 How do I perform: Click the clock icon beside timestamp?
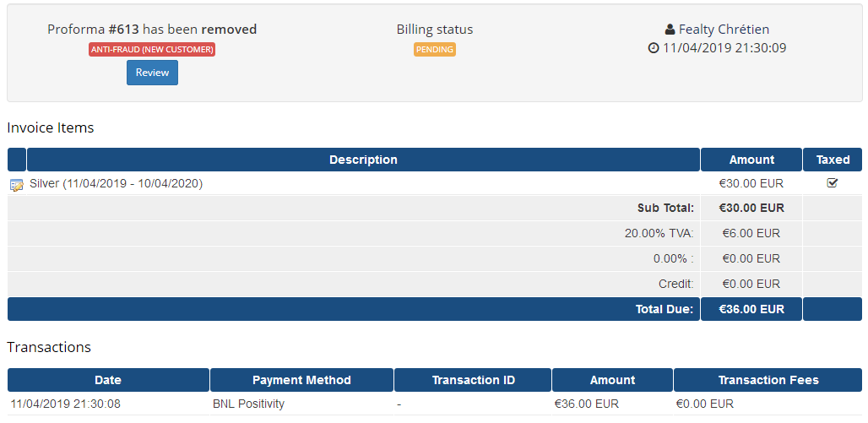click(x=654, y=48)
